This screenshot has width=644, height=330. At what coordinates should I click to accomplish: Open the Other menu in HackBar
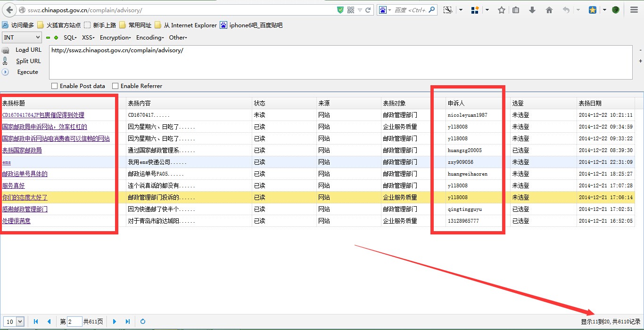point(178,38)
